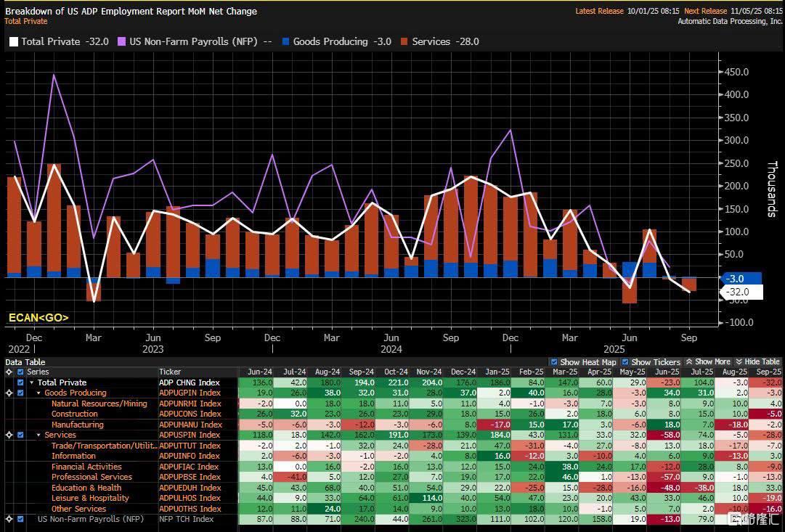Uncheck the Show Tickers checkbox

click(x=625, y=361)
